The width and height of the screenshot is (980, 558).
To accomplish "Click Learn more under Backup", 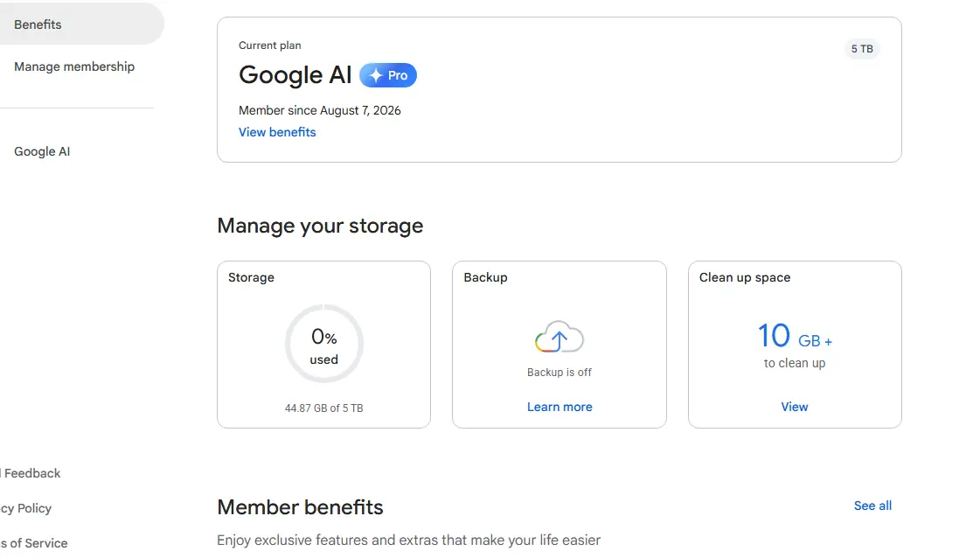I will pyautogui.click(x=560, y=407).
